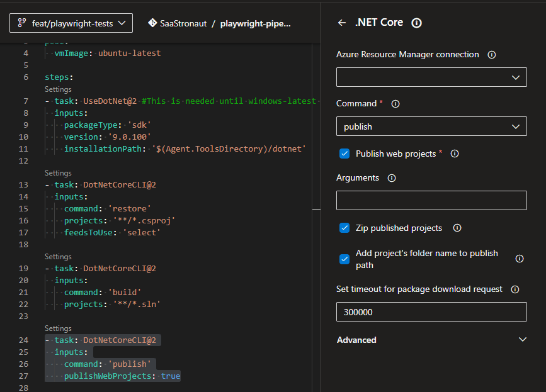Click into the Arguments text field

[431, 201]
